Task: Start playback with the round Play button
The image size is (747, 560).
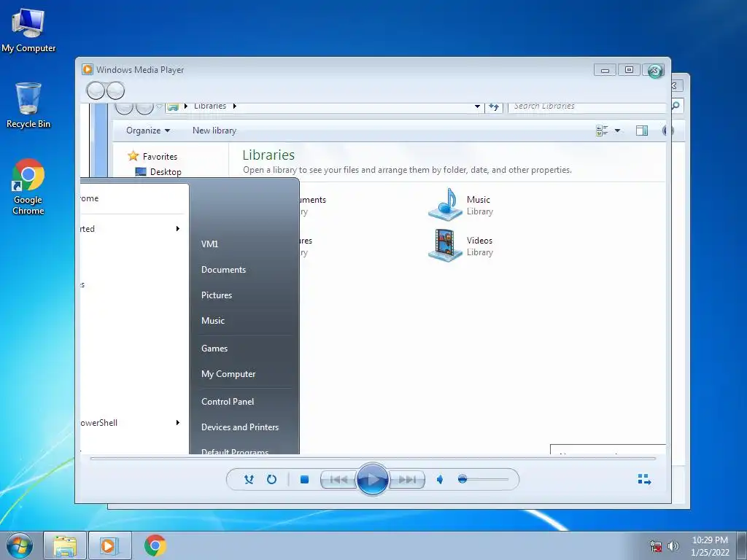Action: (x=372, y=480)
